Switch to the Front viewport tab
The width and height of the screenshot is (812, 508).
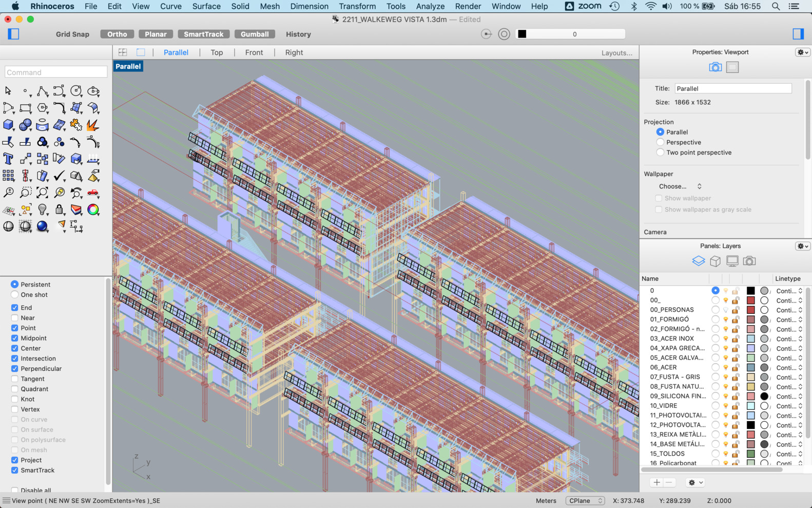254,52
